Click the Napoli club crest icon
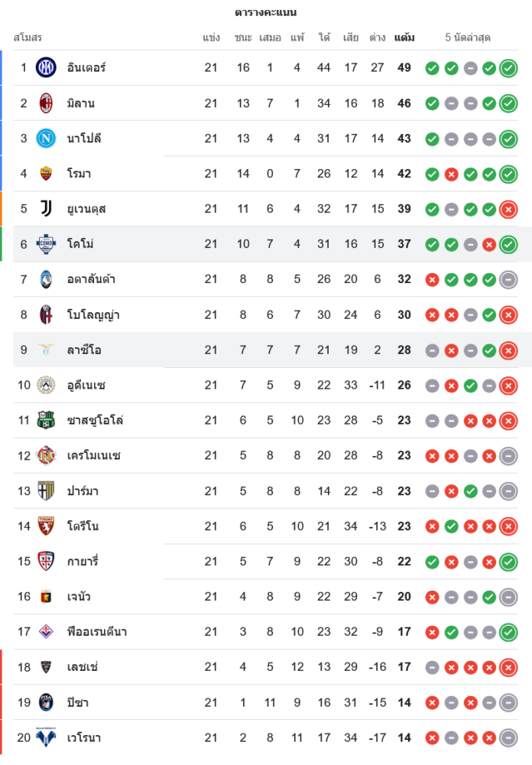Image resolution: width=532 pixels, height=765 pixels. 47,138
